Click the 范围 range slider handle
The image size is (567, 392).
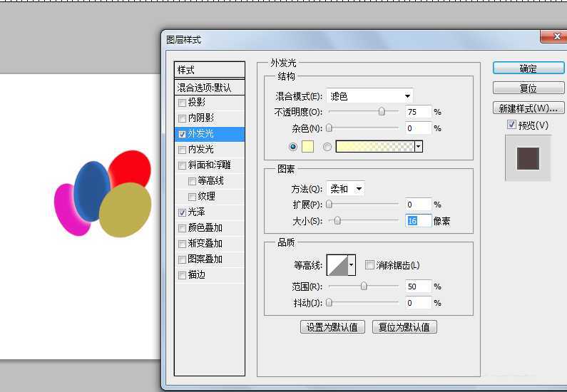(364, 287)
